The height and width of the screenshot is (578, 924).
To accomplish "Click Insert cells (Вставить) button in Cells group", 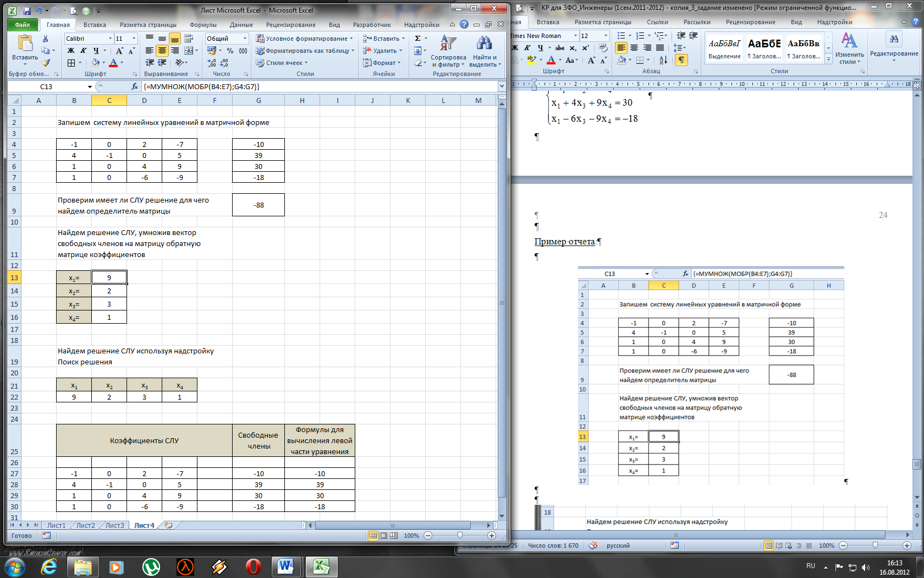I will click(x=383, y=39).
